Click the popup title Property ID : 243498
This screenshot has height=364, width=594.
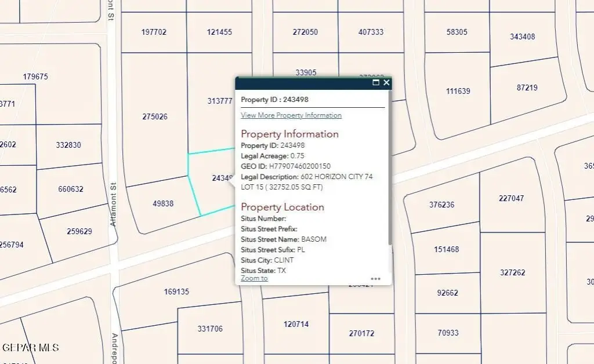tap(274, 100)
